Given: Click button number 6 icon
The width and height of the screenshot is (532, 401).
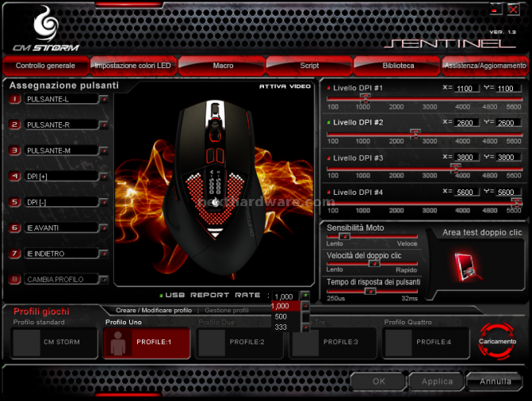Looking at the screenshot, I should [x=14, y=228].
